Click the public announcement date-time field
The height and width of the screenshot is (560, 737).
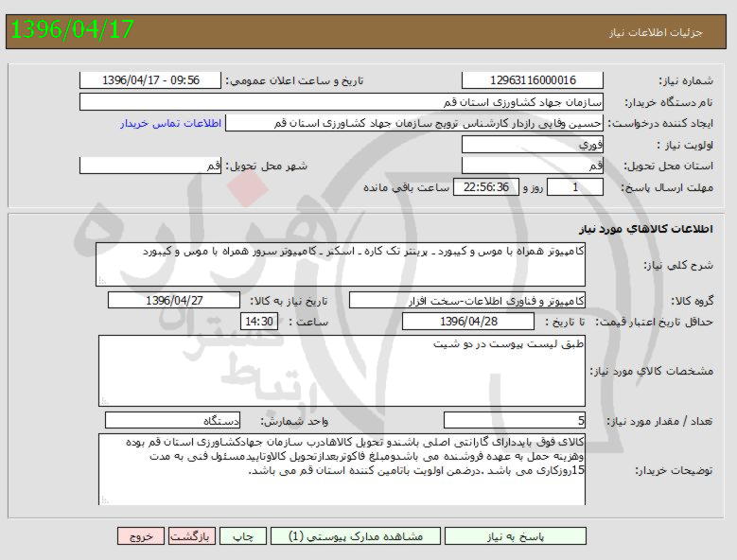point(149,80)
